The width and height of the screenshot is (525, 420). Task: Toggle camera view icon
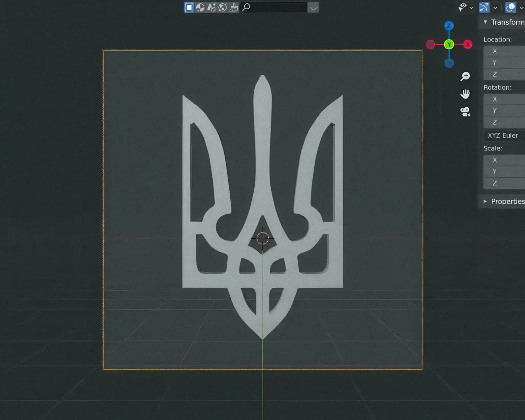coord(465,112)
